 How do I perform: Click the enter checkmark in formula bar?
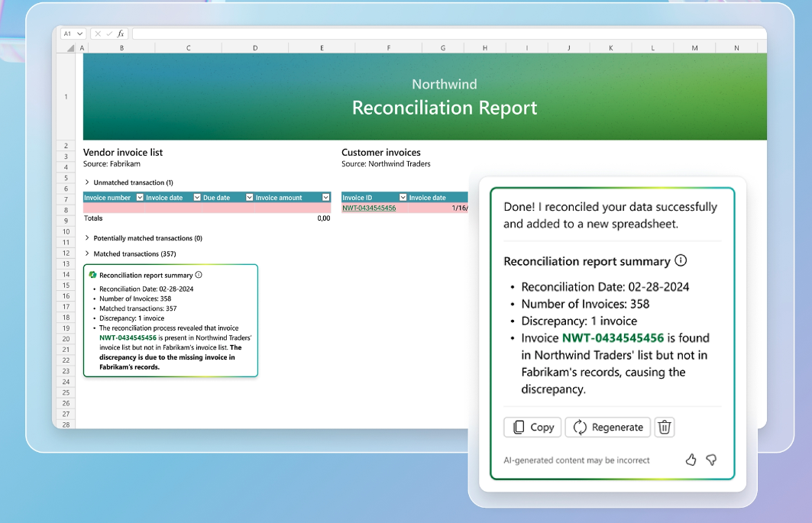pos(109,34)
